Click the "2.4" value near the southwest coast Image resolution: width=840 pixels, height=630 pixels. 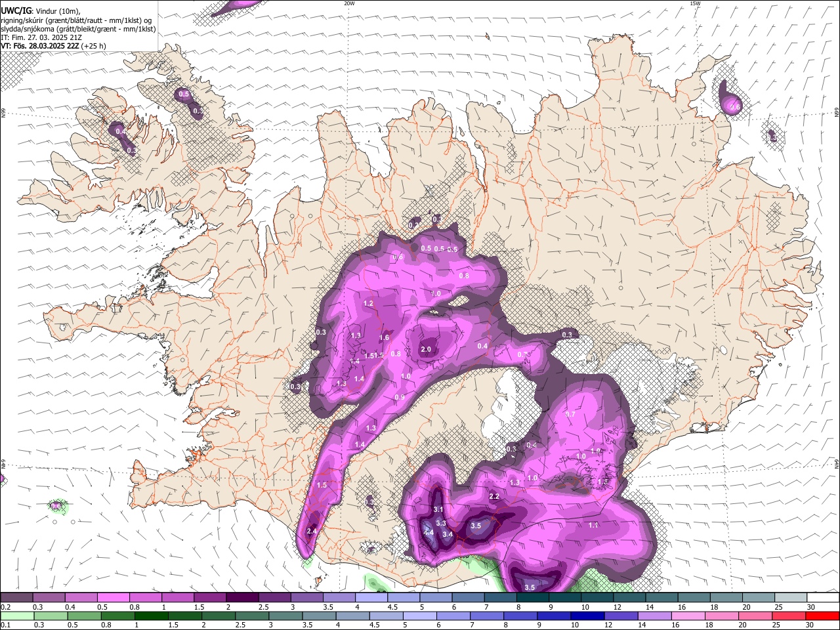point(312,531)
